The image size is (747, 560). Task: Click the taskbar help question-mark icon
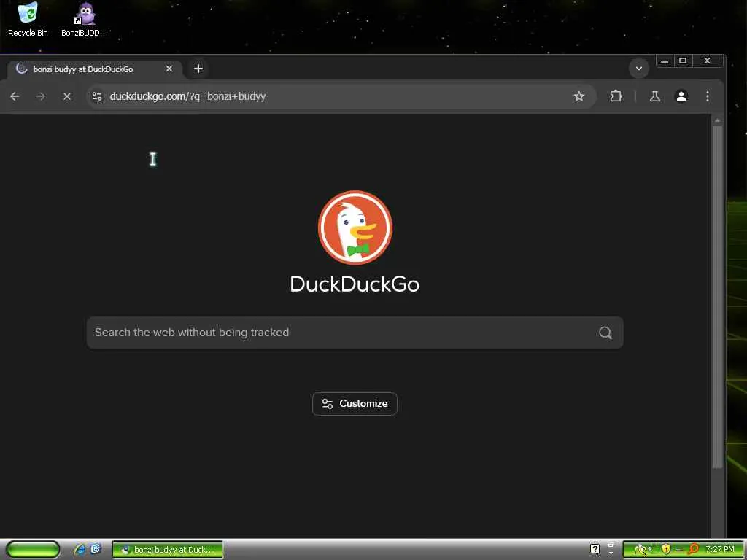(595, 550)
